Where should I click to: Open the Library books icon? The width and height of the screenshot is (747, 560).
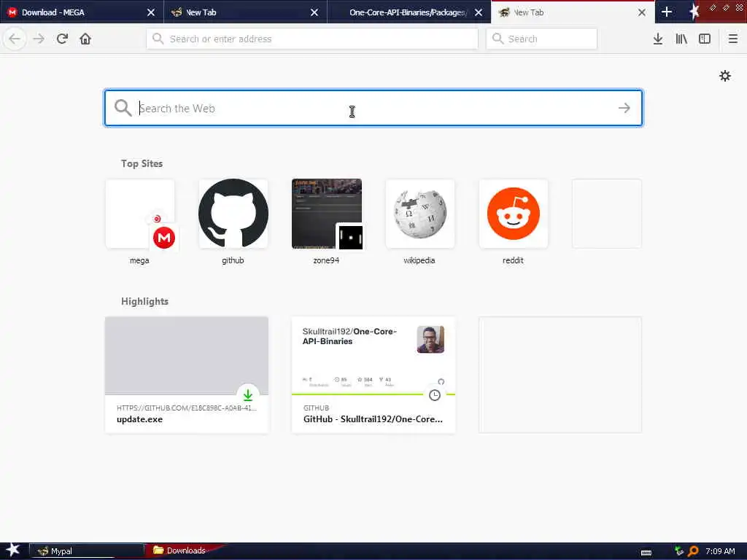pyautogui.click(x=681, y=39)
